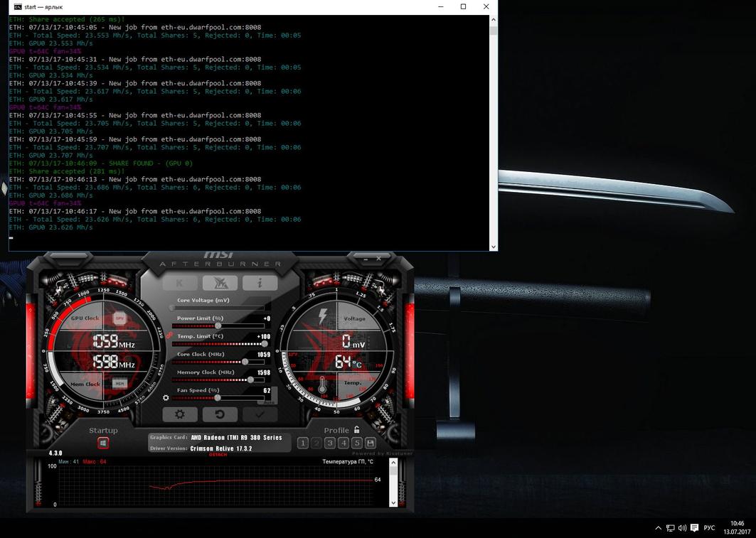Toggle the Power/Temp limit link icon
756x538 pixels.
169,335
